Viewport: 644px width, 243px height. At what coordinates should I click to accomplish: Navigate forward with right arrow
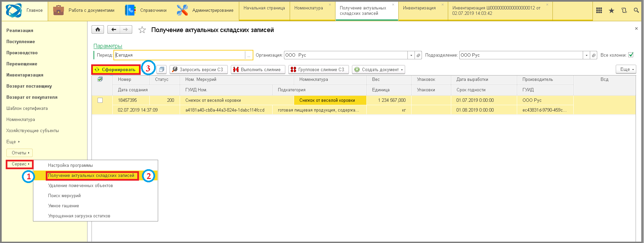click(126, 30)
